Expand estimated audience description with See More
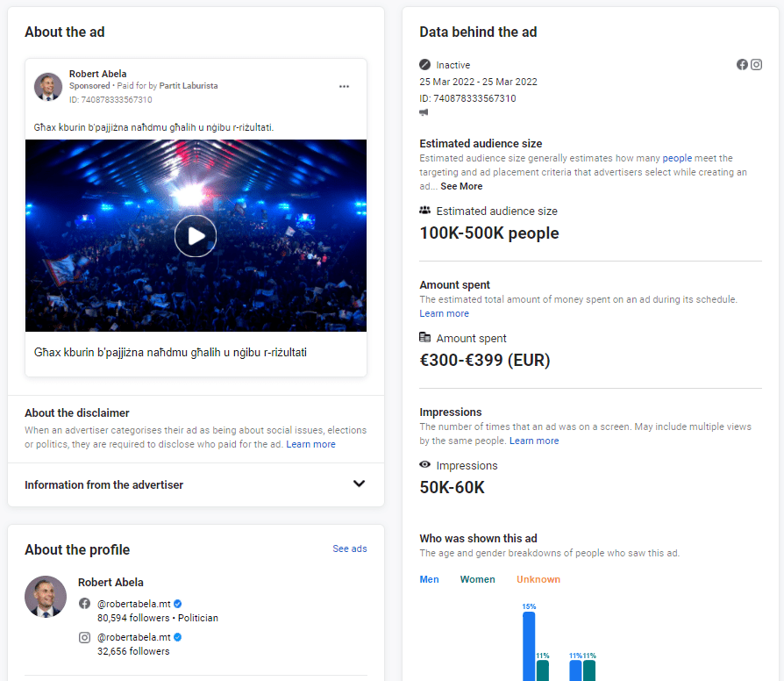Screen dimensions: 784x681 (461, 186)
